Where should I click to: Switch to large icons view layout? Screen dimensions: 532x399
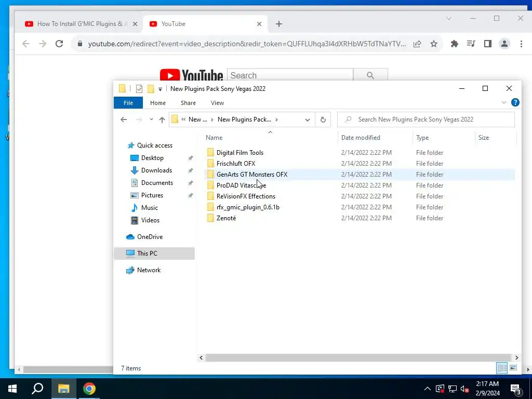pos(513,368)
